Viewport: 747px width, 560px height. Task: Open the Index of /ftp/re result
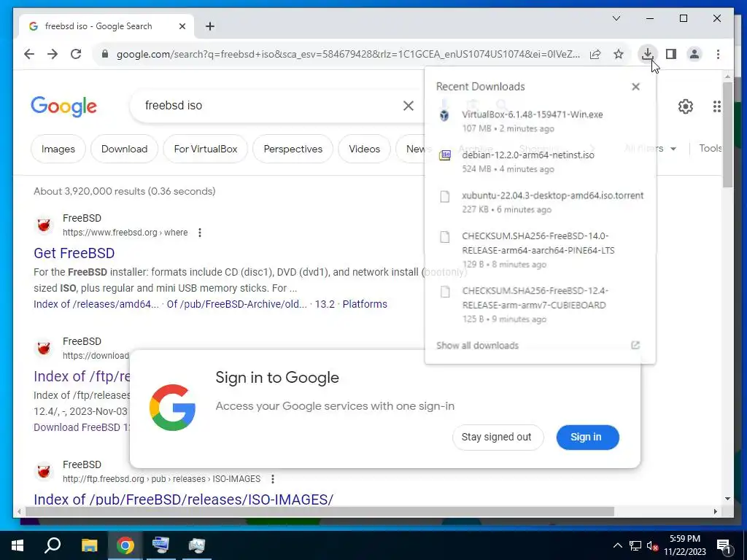[82, 376]
